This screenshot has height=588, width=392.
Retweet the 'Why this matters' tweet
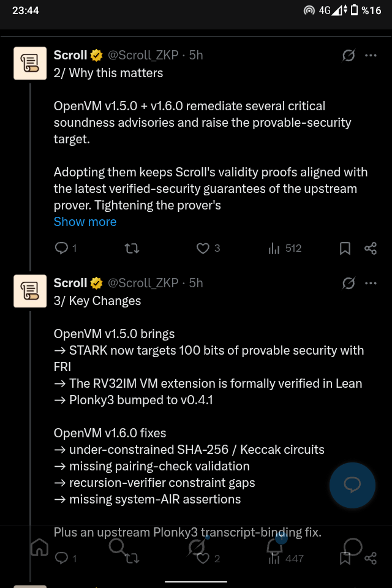click(132, 248)
